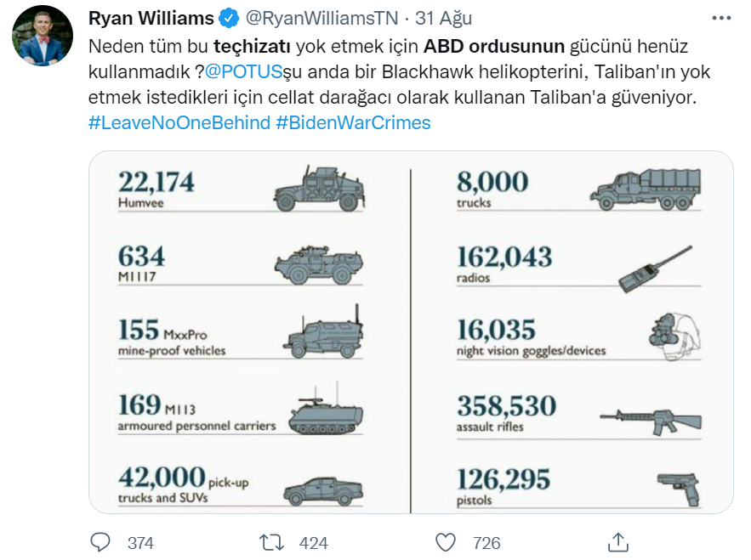This screenshot has width=751, height=560.
Task: Open the #BidenWarCrimes hashtag
Action: [x=353, y=122]
